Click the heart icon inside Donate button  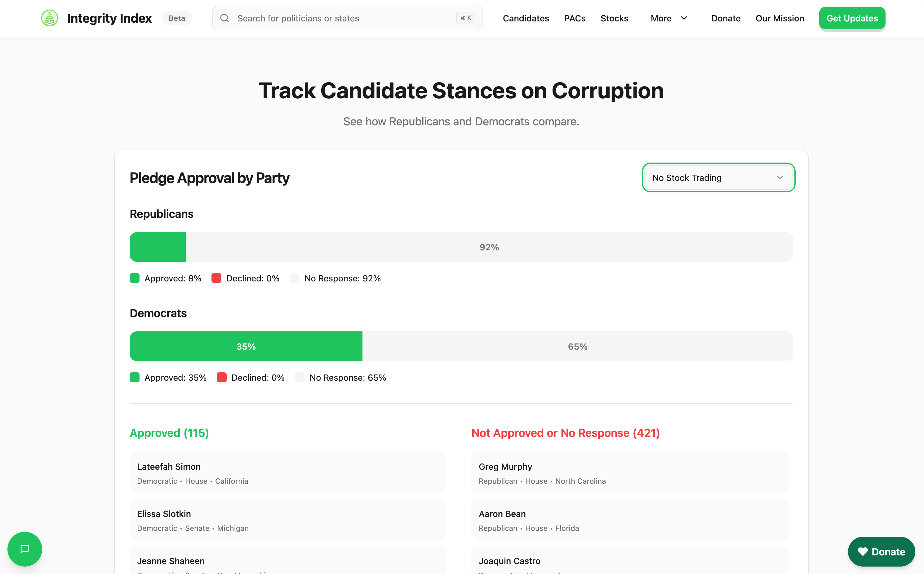tap(864, 552)
